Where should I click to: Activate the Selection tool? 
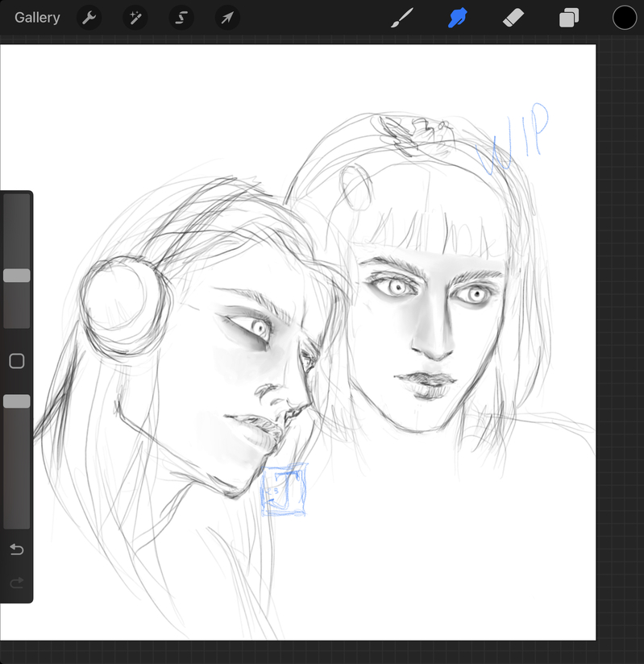[181, 18]
